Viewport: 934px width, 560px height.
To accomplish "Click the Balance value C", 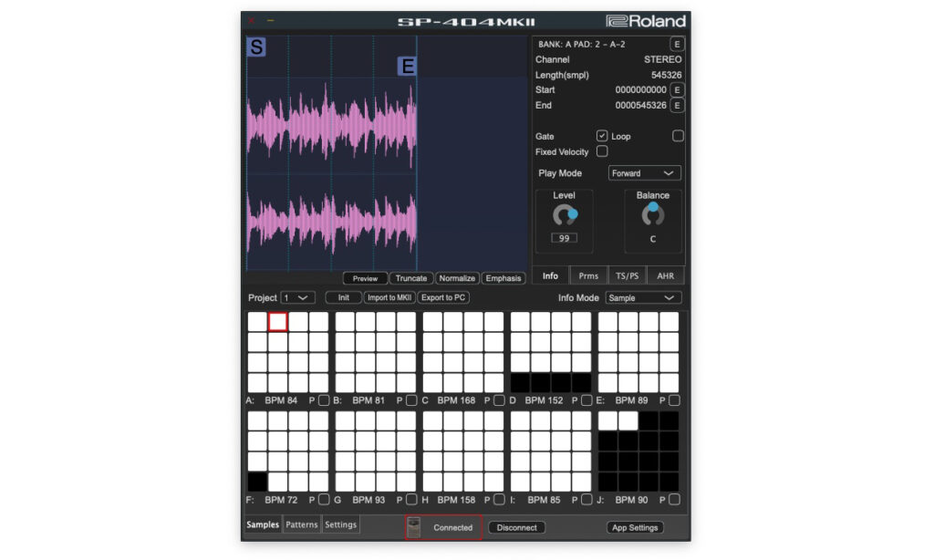I will 653,239.
